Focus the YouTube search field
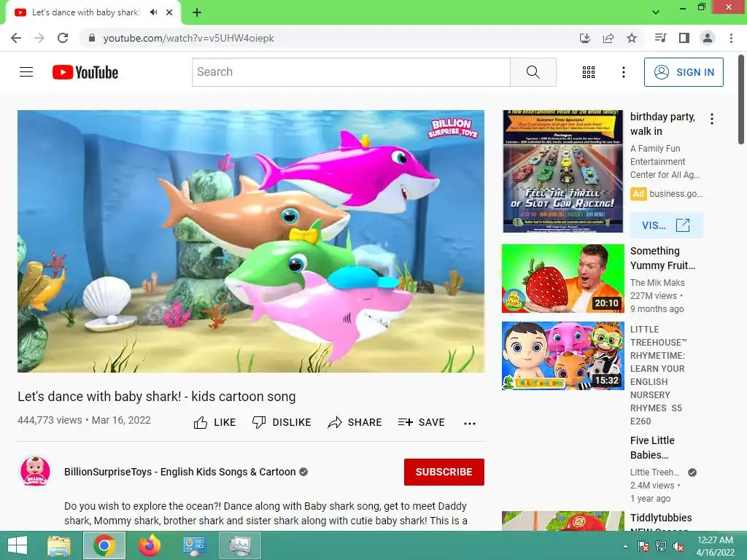 pyautogui.click(x=351, y=72)
